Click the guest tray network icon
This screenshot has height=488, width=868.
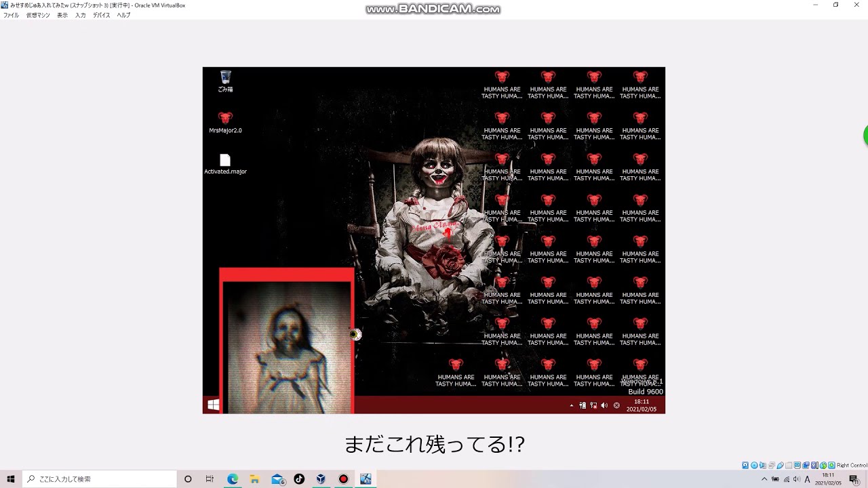coord(593,405)
